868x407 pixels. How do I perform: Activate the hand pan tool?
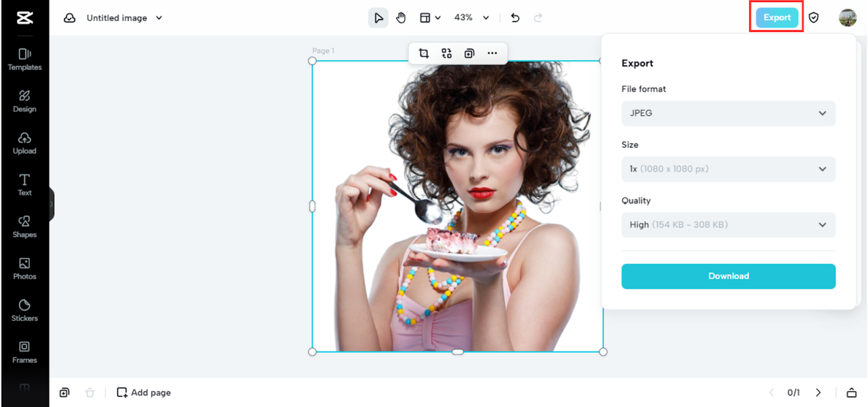point(401,18)
